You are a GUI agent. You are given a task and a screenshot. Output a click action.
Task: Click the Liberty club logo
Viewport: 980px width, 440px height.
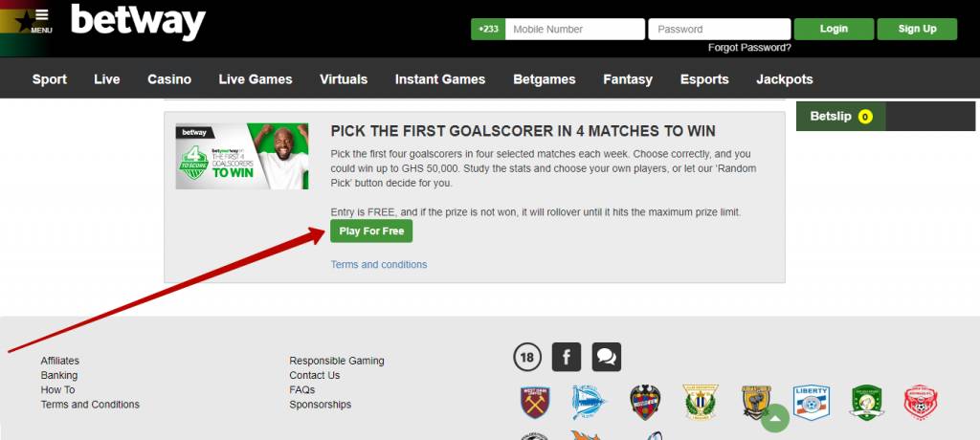tap(812, 402)
